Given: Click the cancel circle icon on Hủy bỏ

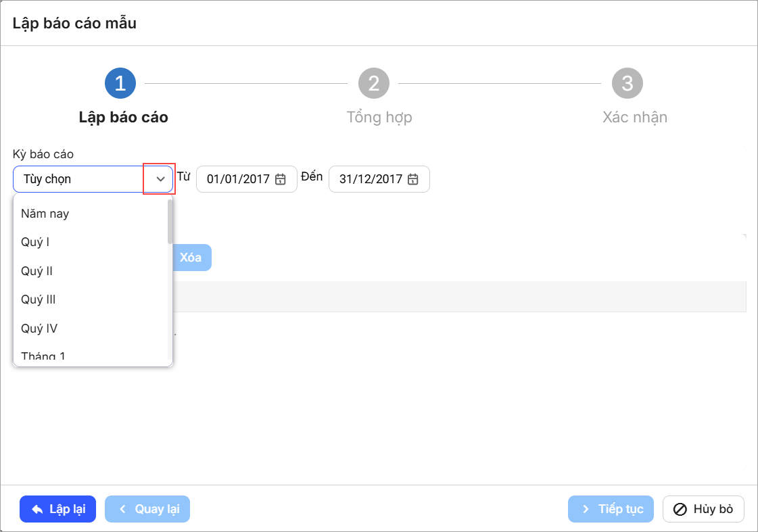Looking at the screenshot, I should [x=680, y=509].
